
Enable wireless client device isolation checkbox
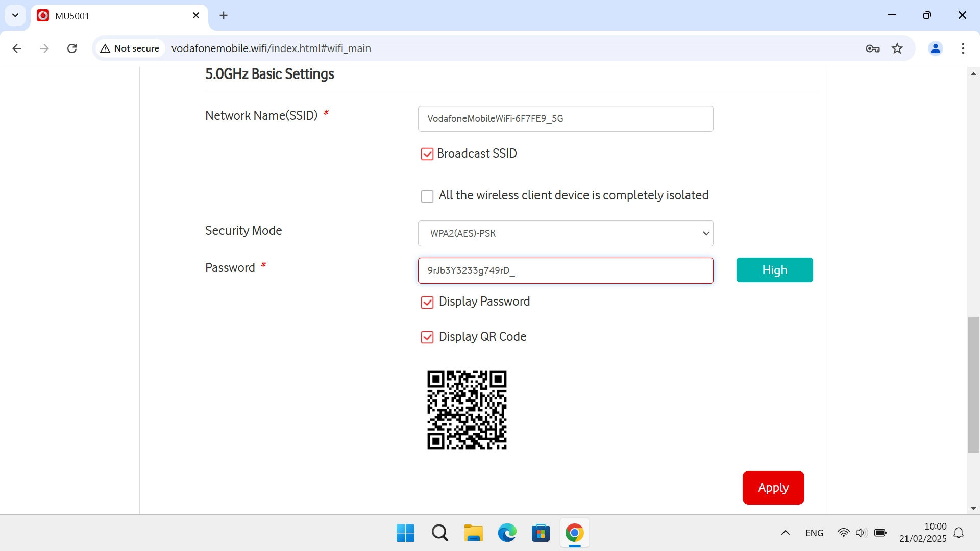coord(427,196)
